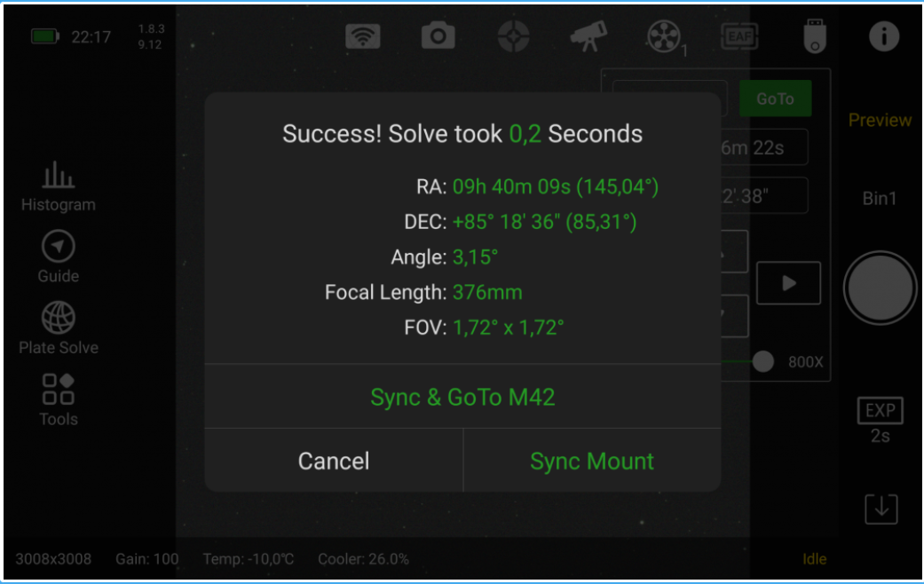Open the image download icon
This screenshot has width=924, height=584.
click(881, 508)
